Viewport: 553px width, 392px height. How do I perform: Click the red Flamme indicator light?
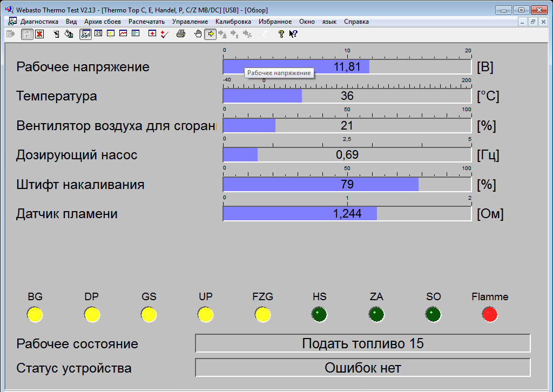[490, 314]
